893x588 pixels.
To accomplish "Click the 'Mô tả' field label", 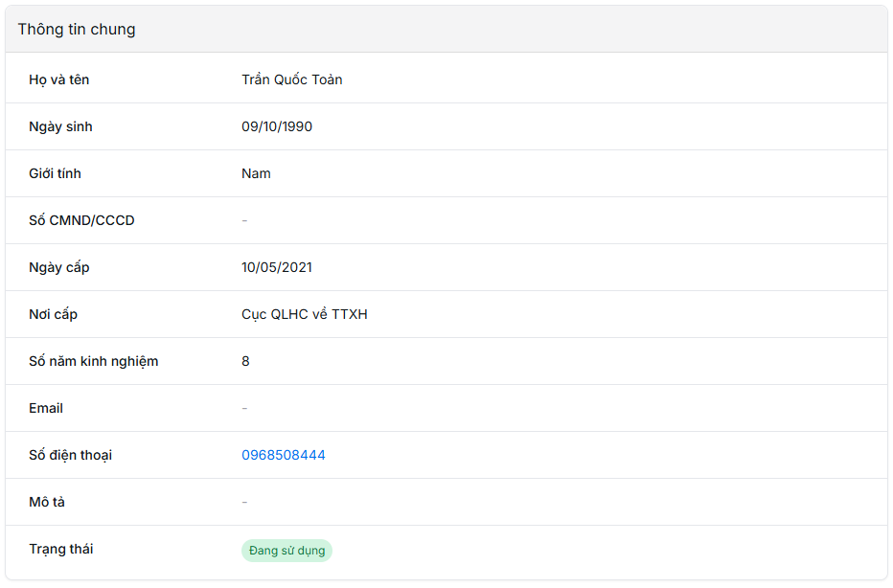I will (x=47, y=502).
